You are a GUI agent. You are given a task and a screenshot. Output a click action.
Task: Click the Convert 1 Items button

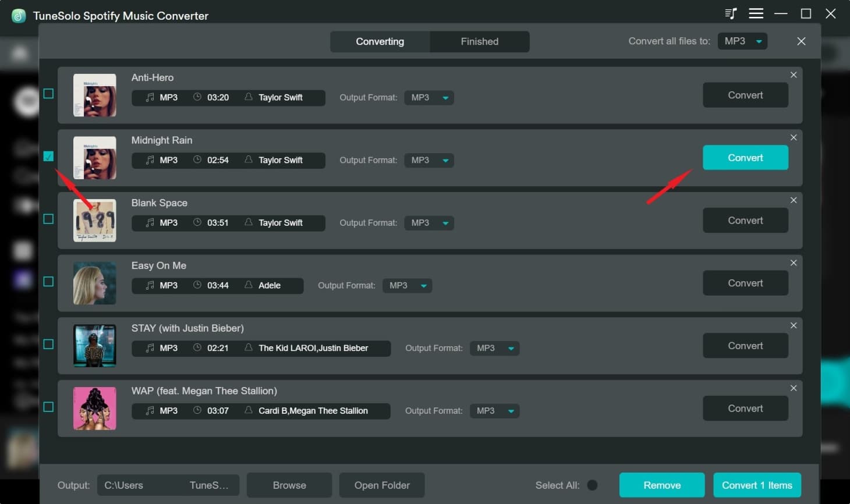[757, 485]
